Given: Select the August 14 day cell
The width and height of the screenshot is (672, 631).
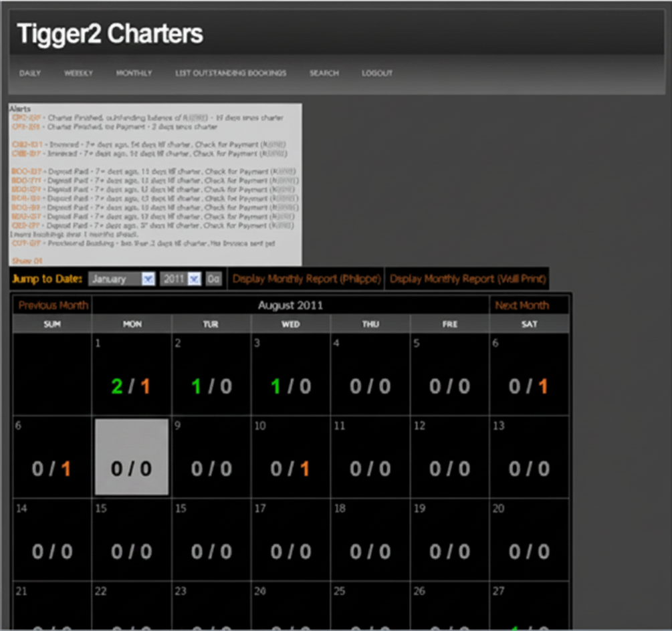Looking at the screenshot, I should pyautogui.click(x=52, y=539).
